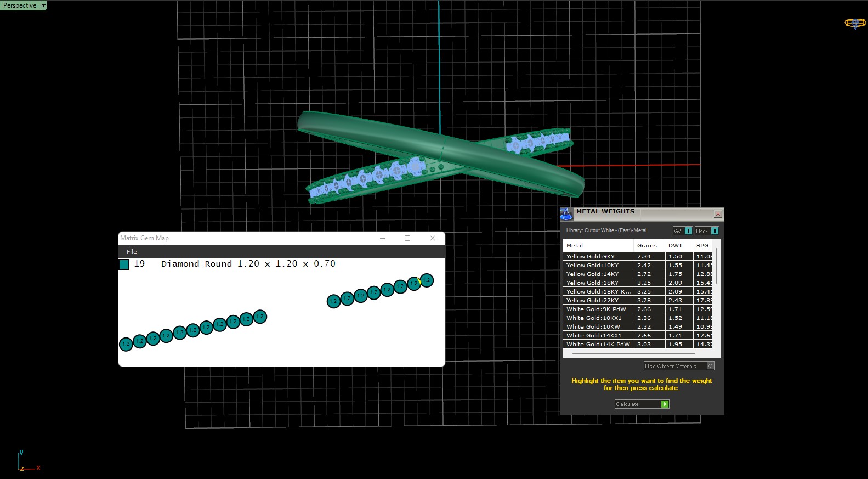Sort by the Grams column header
The image size is (868, 479).
point(647,246)
